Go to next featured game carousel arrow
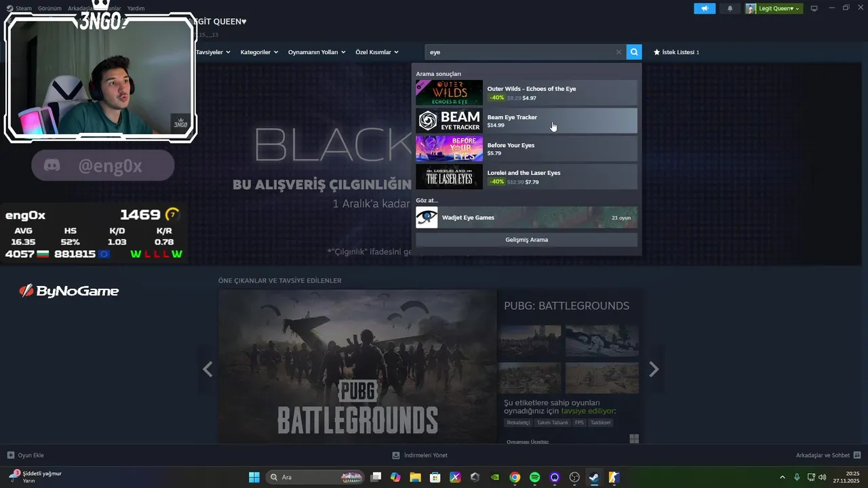 pos(654,369)
